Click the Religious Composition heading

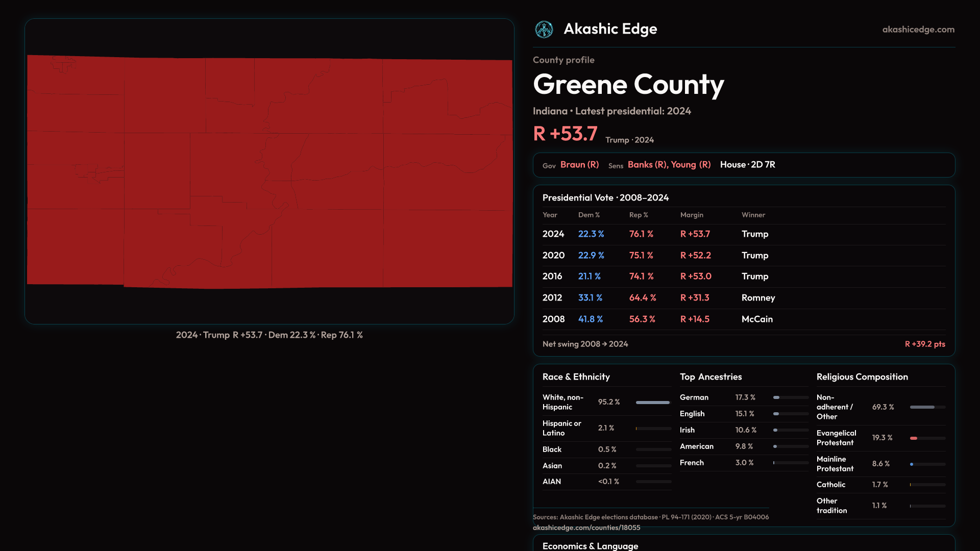(x=862, y=377)
